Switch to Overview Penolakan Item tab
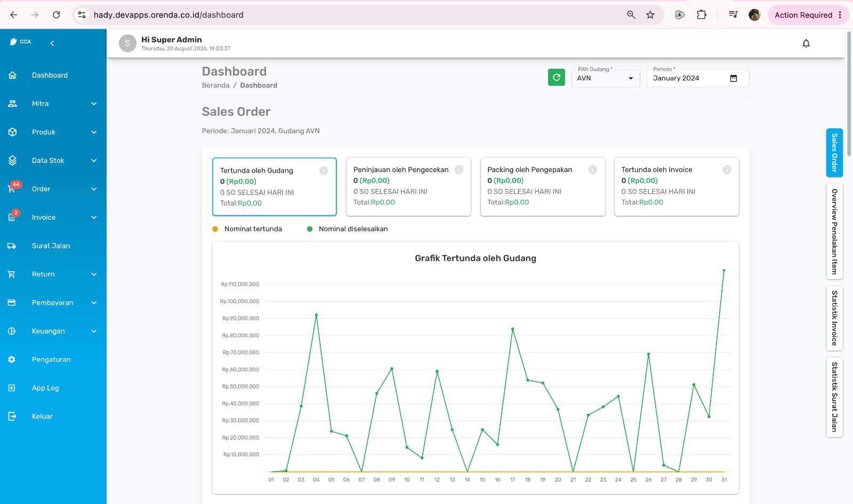Image resolution: width=853 pixels, height=504 pixels. coord(834,232)
